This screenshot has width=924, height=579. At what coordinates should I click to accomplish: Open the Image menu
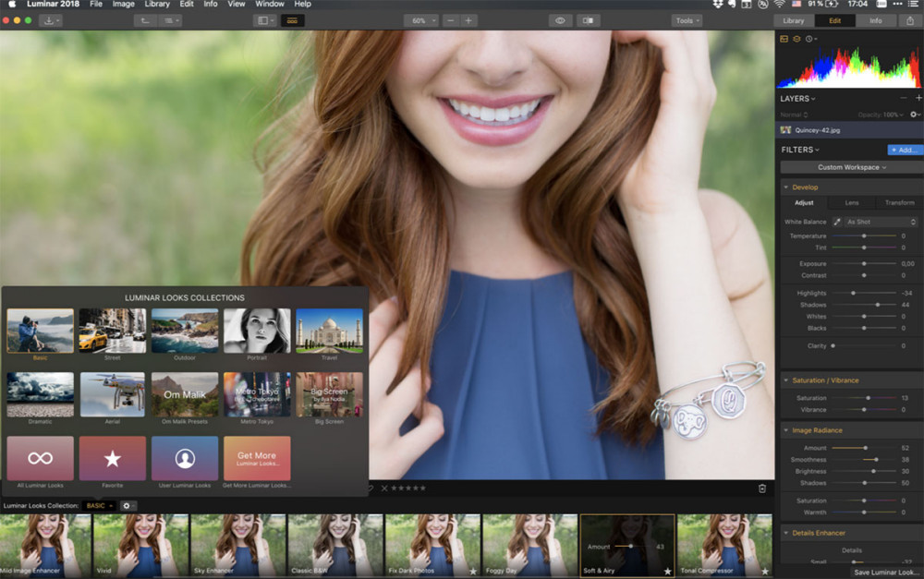tap(123, 4)
